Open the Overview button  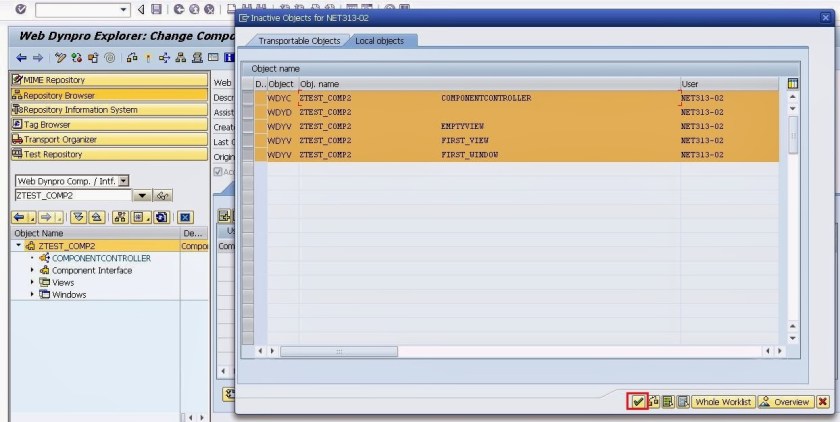pos(785,402)
